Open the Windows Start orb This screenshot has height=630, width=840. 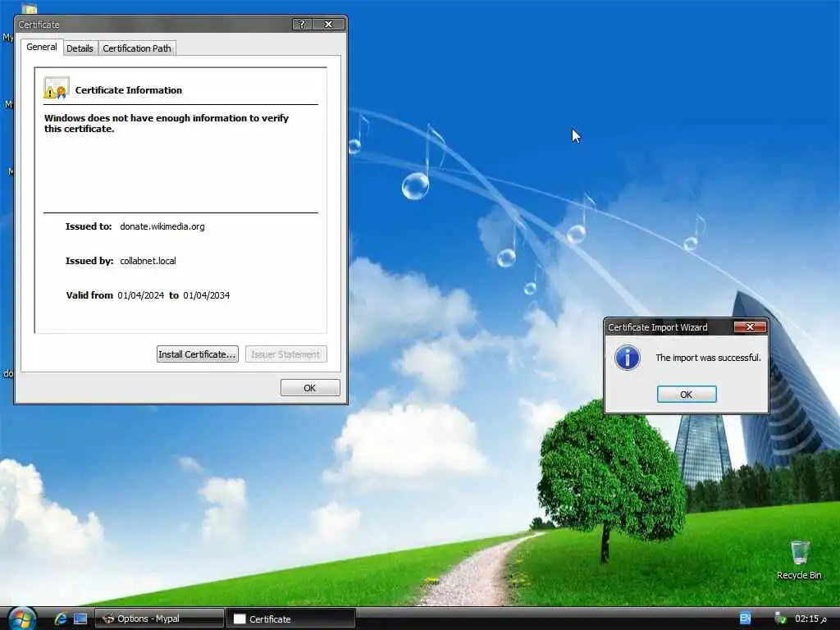(21, 619)
